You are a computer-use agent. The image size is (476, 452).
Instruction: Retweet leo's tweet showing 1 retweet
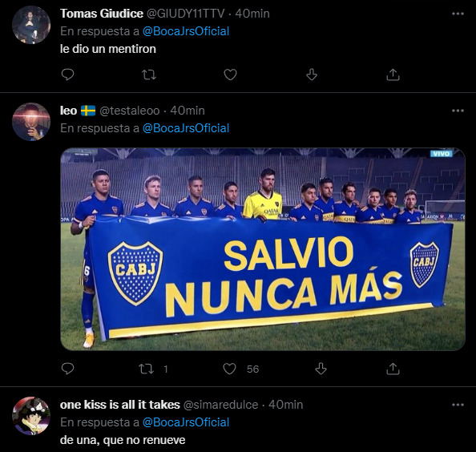(x=147, y=369)
